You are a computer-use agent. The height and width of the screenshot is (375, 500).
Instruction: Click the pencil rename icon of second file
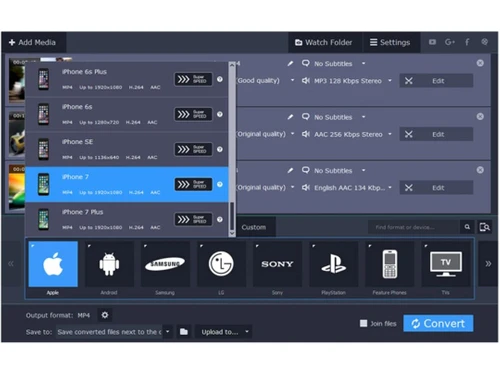point(290,117)
